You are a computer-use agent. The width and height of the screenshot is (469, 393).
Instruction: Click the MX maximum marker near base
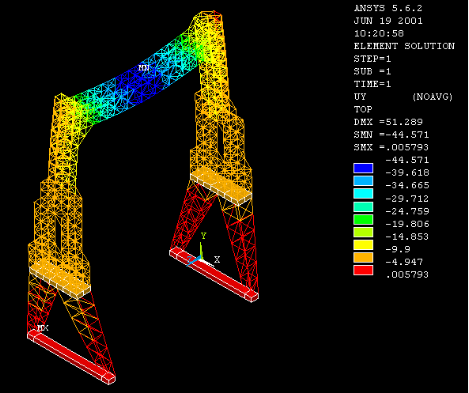pos(43,328)
